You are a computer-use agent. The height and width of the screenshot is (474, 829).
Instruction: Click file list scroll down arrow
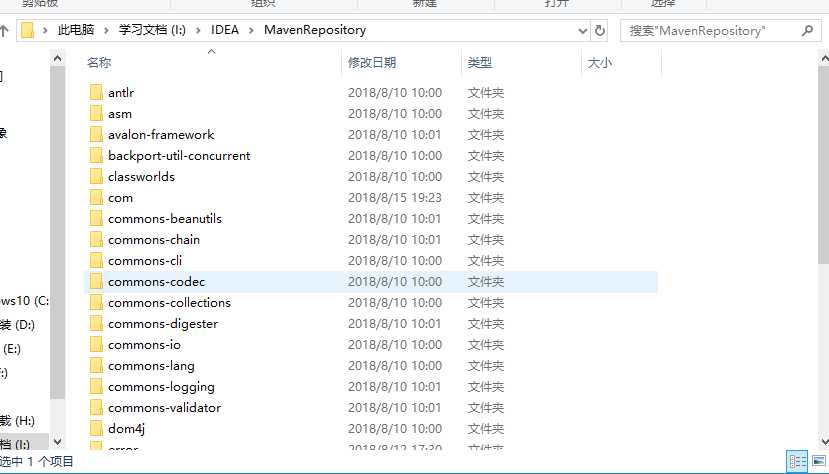pos(824,441)
